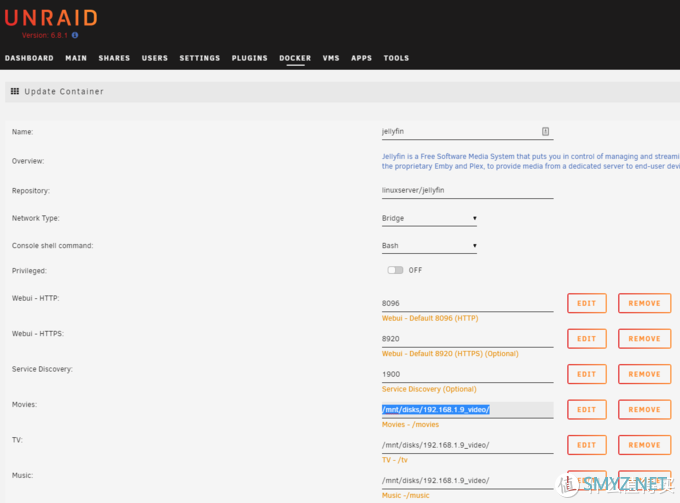Edit the TV path setting
Image resolution: width=680 pixels, height=503 pixels.
587,445
